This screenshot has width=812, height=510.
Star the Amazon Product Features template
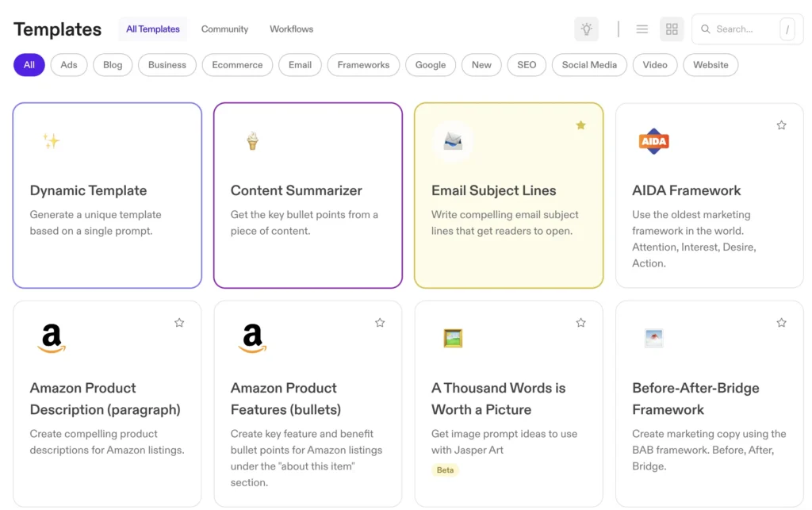tap(380, 323)
